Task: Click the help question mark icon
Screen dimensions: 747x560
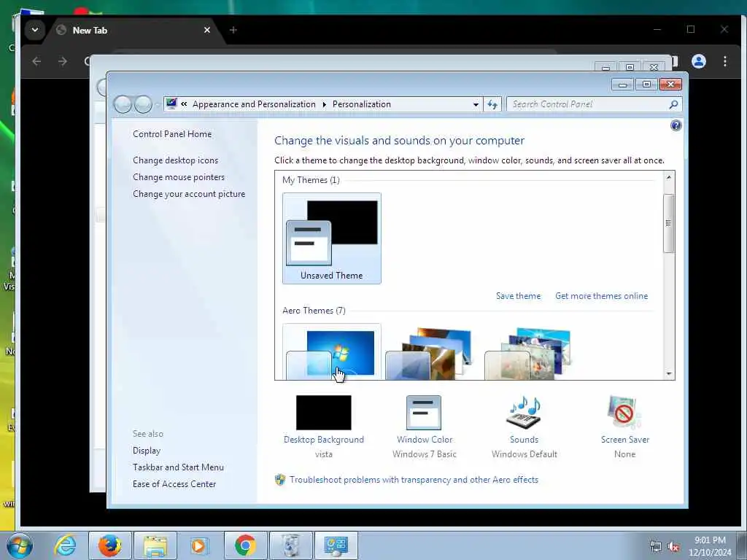Action: [x=676, y=125]
